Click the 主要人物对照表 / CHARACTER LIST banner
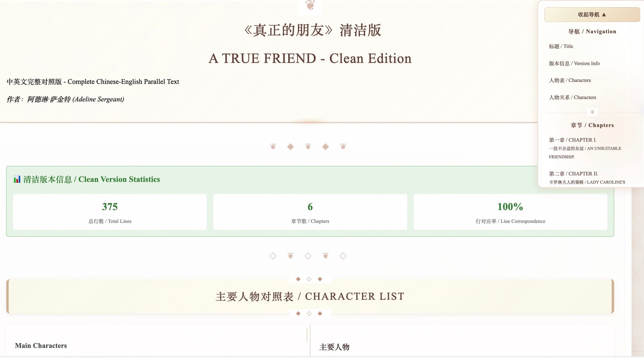644x358 pixels. point(310,296)
